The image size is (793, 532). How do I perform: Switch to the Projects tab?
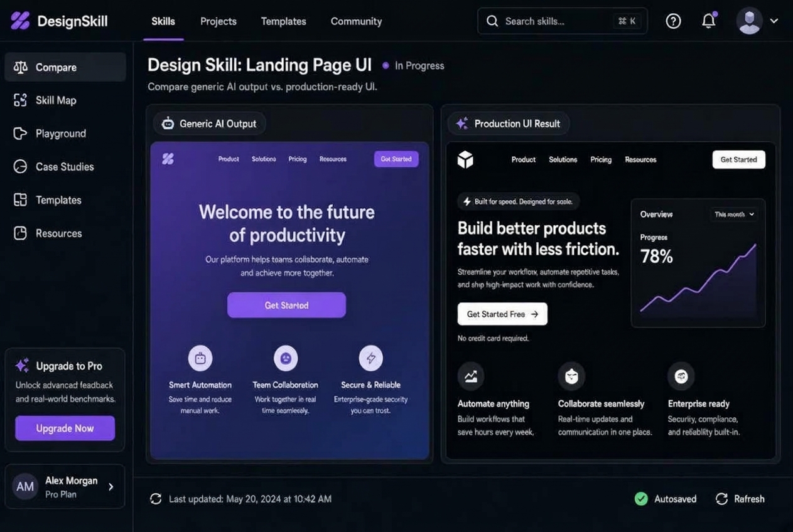(x=218, y=21)
